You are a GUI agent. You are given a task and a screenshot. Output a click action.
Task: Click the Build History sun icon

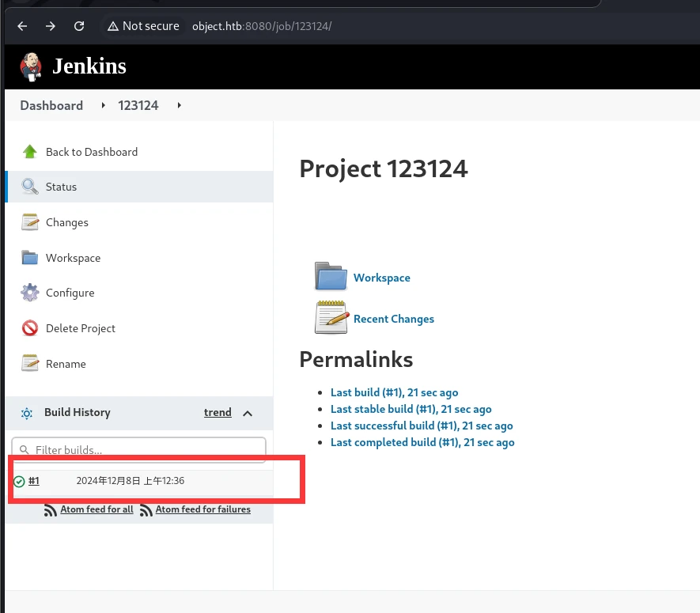click(x=27, y=414)
